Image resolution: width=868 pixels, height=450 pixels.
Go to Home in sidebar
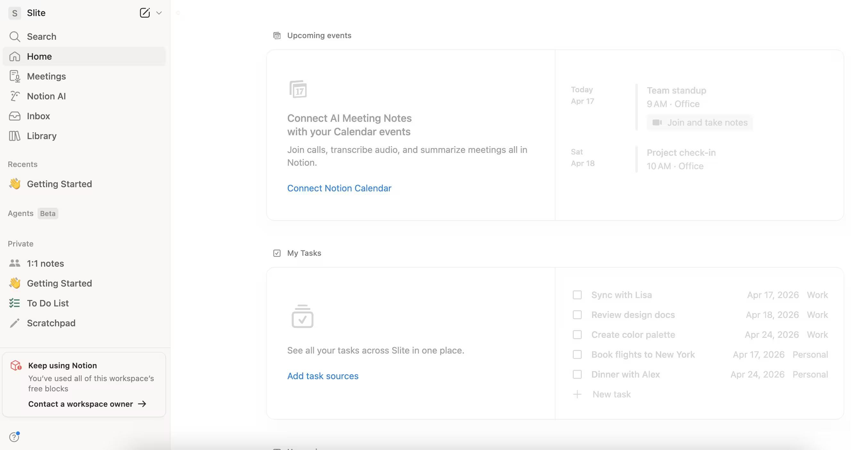pos(84,56)
